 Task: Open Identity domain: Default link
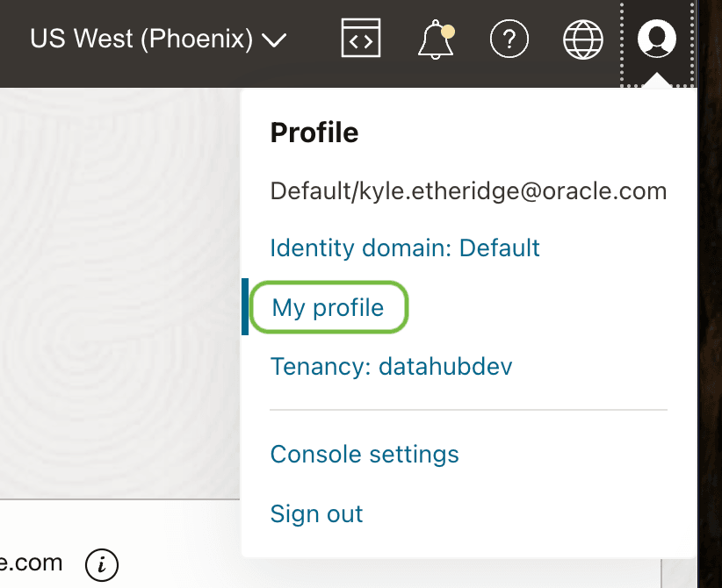click(x=405, y=247)
